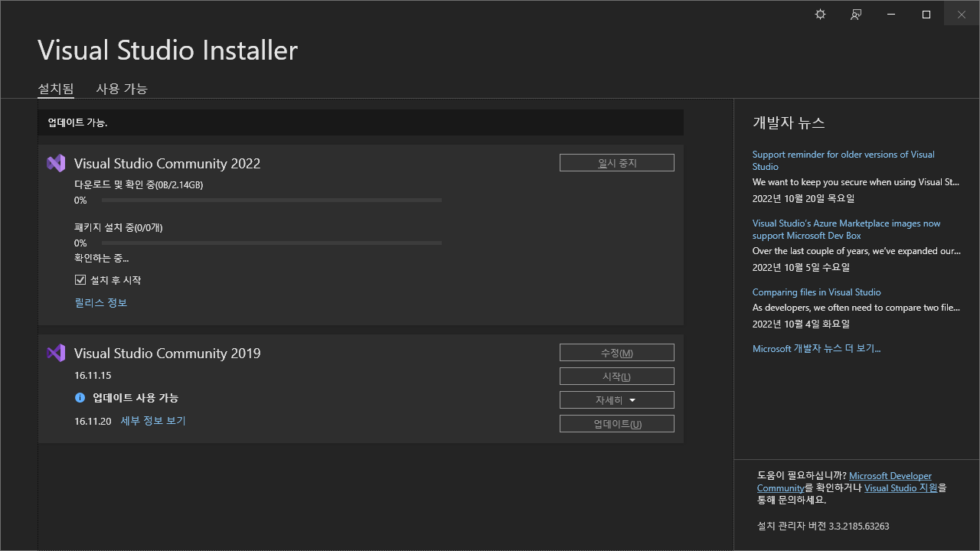Click Visual Studio Community 2019 title text
Screen dimensions: 980x551
tap(167, 354)
